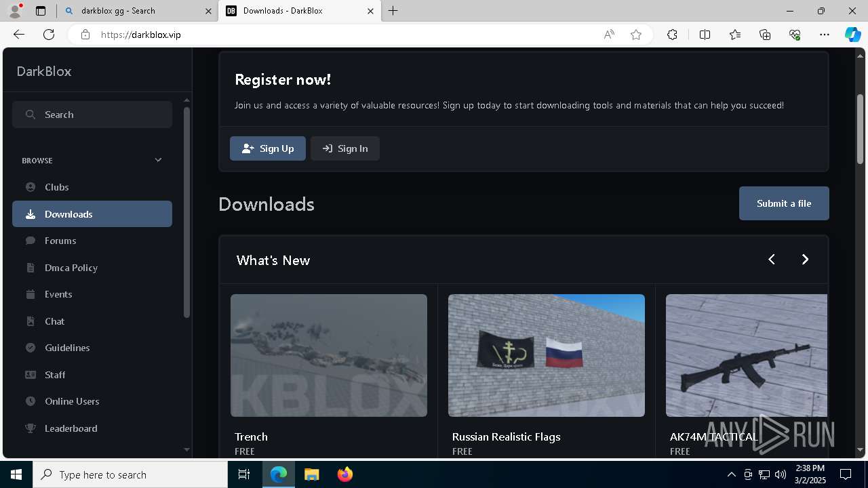Click the Dmca Policy document icon

(31, 268)
